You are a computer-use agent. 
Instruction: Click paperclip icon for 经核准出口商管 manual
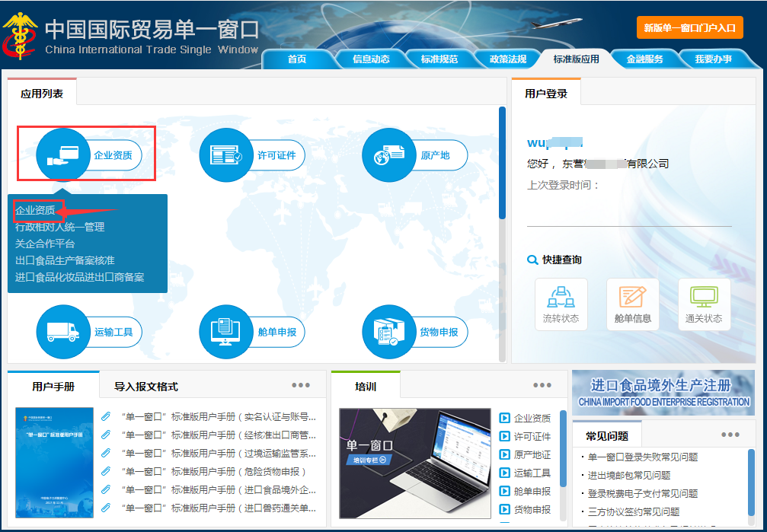click(x=106, y=435)
